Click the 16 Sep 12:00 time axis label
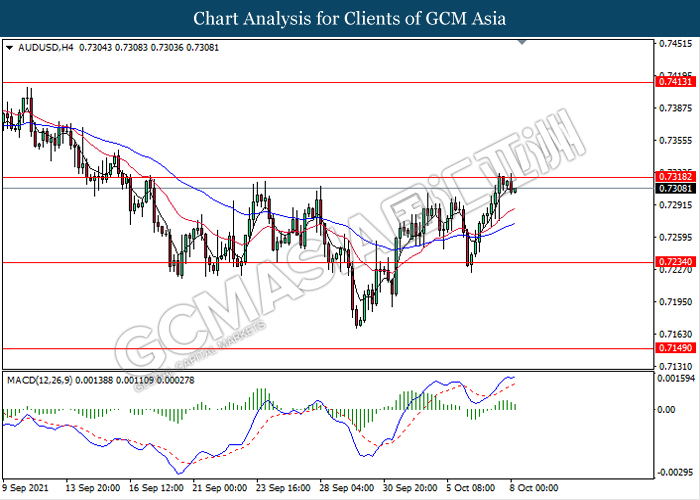The height and width of the screenshot is (500, 700). (x=156, y=488)
